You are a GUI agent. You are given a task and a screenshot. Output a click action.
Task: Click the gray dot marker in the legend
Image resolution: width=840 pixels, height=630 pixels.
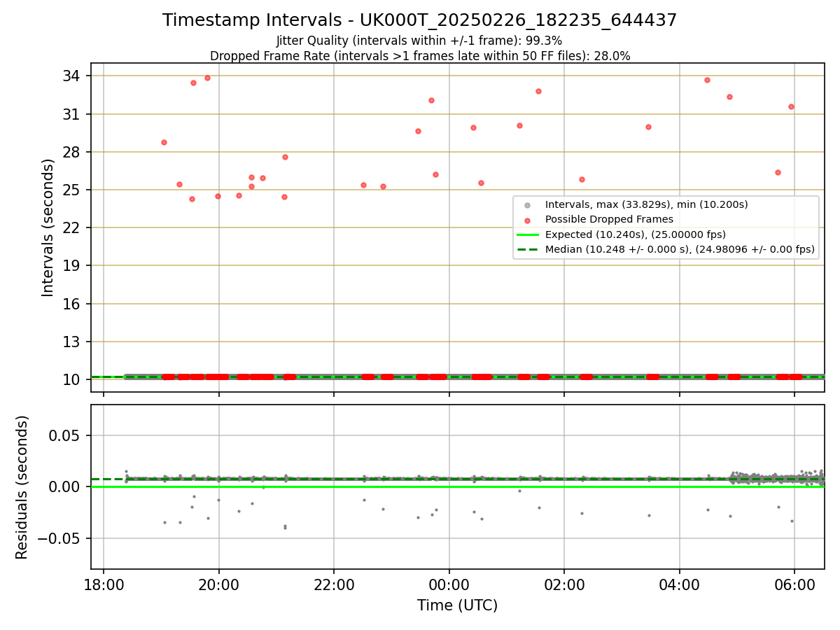pyautogui.click(x=528, y=205)
